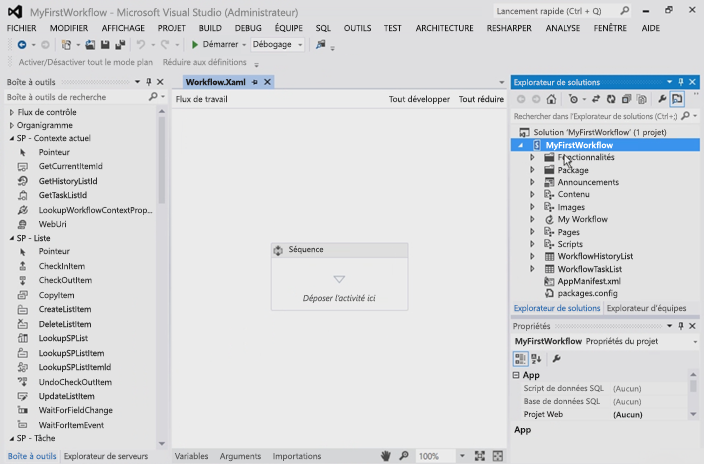
Task: Click the Overview map icon in designer
Action: click(497, 456)
